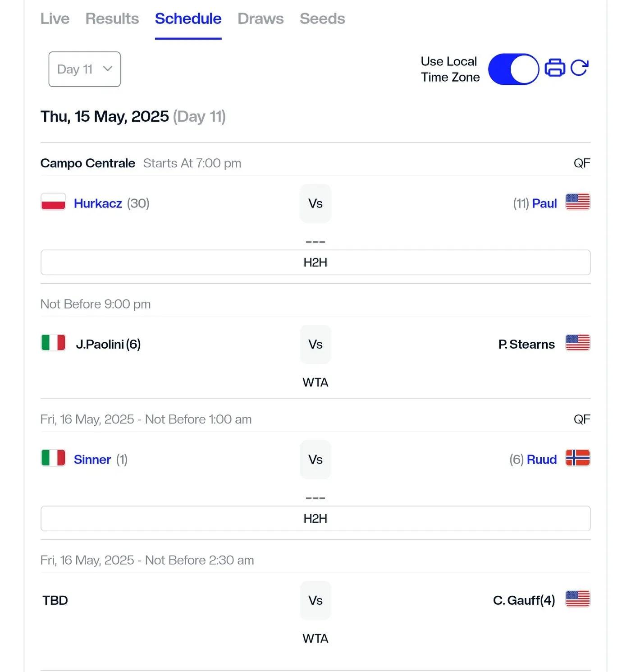Click Vs badge of Paolini-Stearns match
Viewport: 631px width, 672px height.
[x=315, y=344]
